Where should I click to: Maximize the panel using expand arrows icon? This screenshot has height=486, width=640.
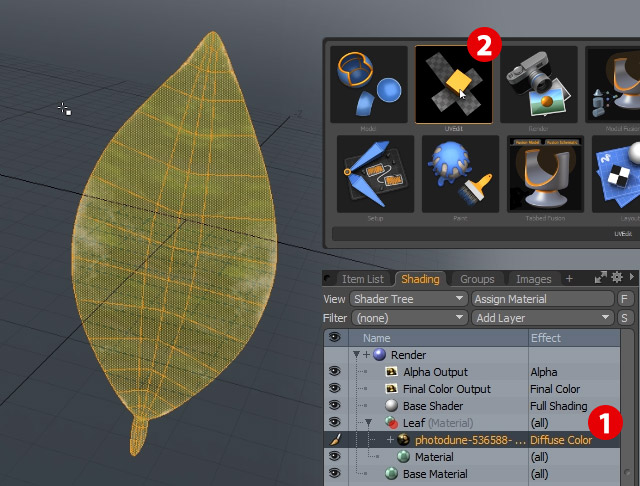pyautogui.click(x=600, y=277)
